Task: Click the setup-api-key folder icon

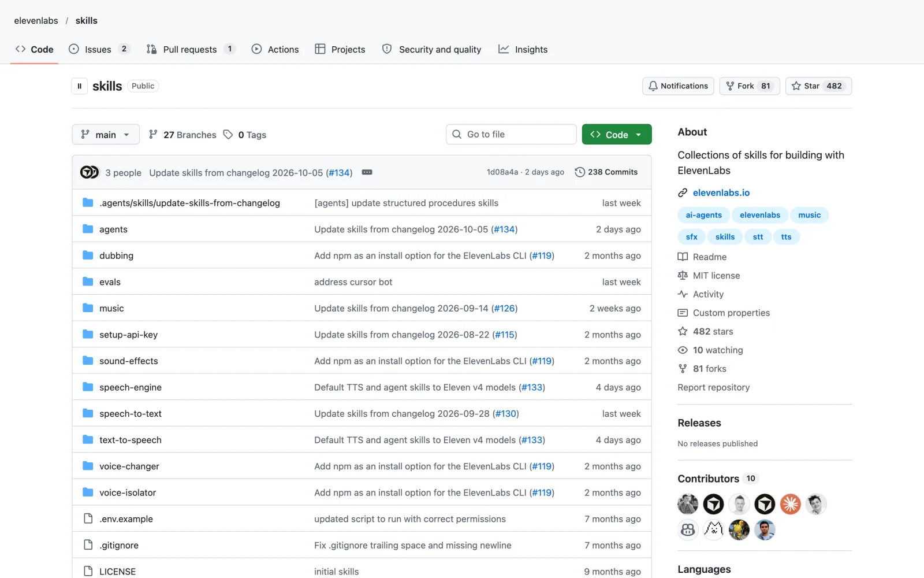Action: click(88, 334)
